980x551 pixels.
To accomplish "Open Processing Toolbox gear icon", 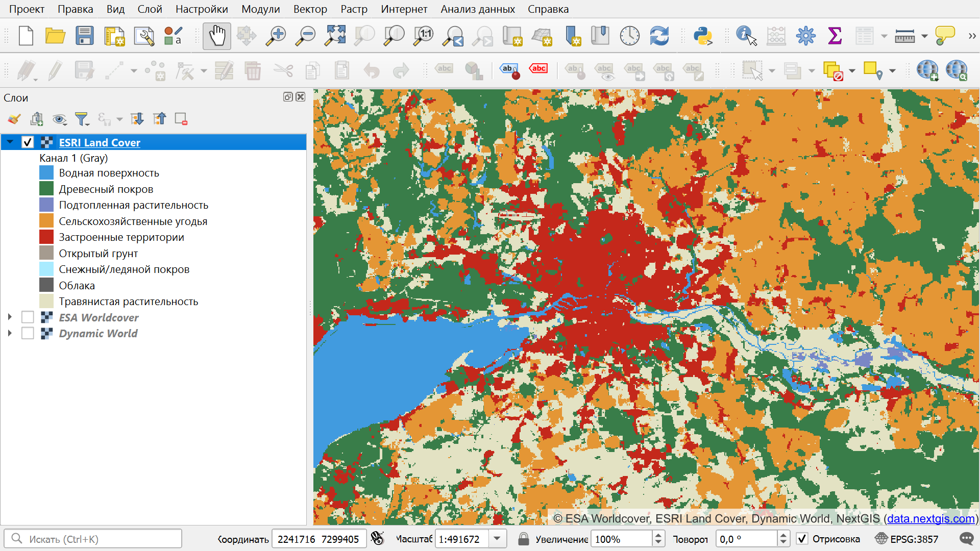I will (x=805, y=36).
